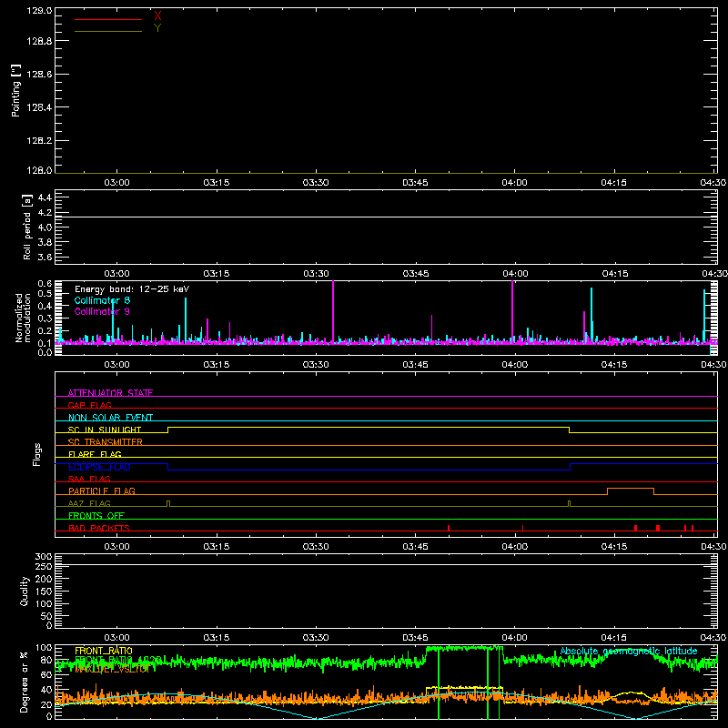Viewport: 728px width, 728px height.
Task: Click the Y legend label in Pointing plot
Action: (157, 28)
